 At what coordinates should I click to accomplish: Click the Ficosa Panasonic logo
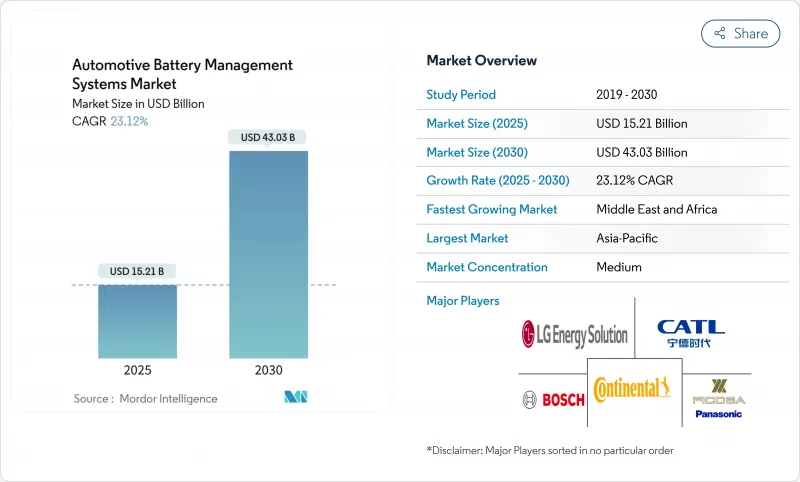click(x=718, y=398)
